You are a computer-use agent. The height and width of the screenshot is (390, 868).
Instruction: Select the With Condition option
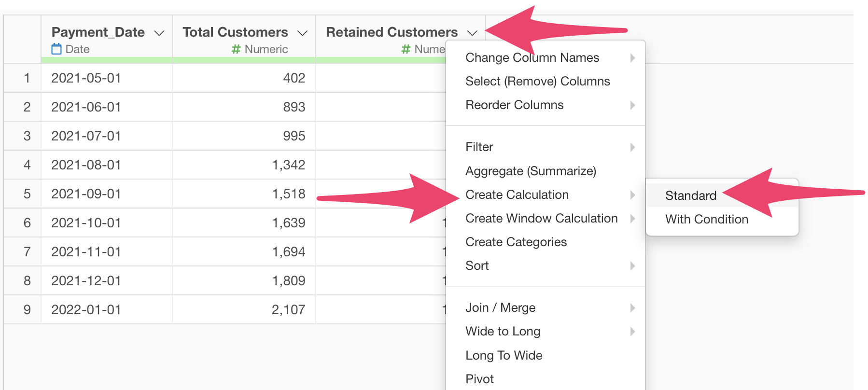(x=706, y=219)
